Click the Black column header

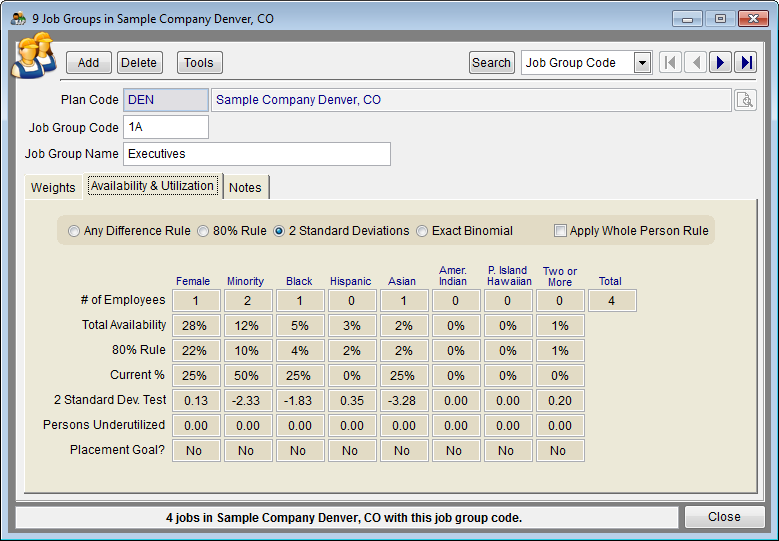(299, 281)
